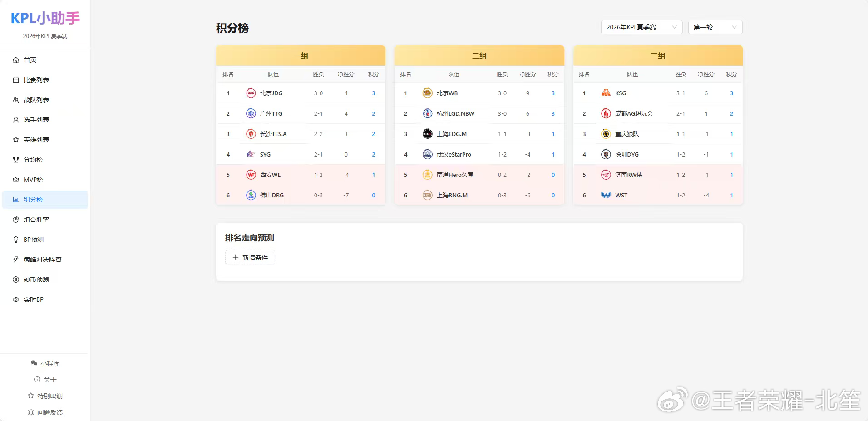The height and width of the screenshot is (421, 868).
Task: Click team name 济南RW侠
Action: tap(629, 175)
